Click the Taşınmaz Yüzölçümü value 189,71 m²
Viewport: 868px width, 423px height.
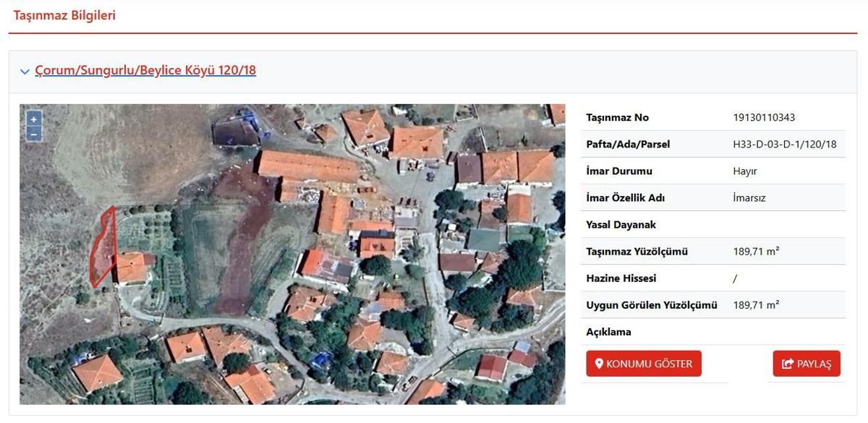756,252
